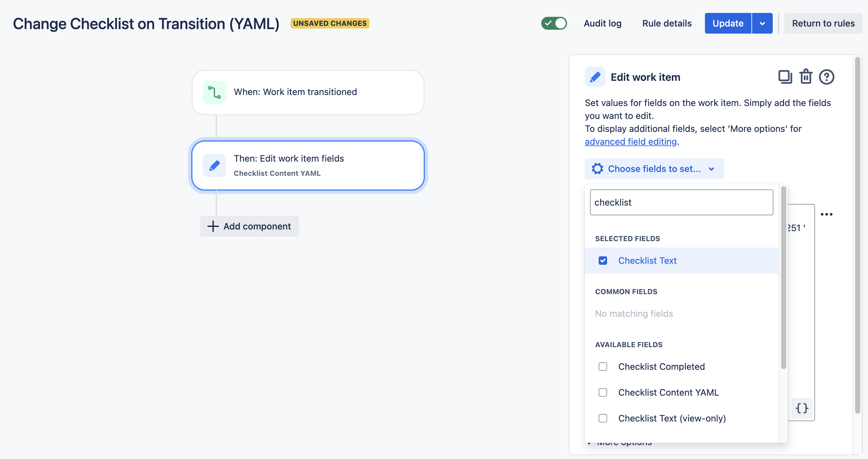868x459 pixels.
Task: Check the Checklist Completed field
Action: [x=603, y=367]
